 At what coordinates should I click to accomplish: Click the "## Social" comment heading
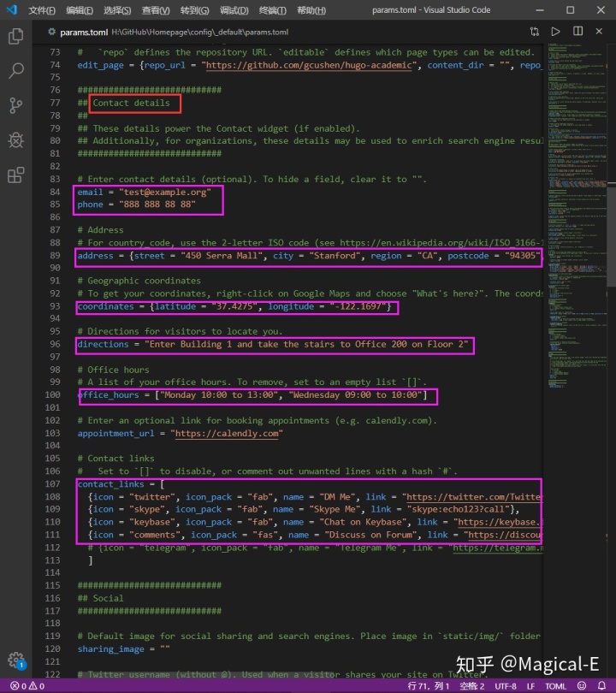point(100,598)
